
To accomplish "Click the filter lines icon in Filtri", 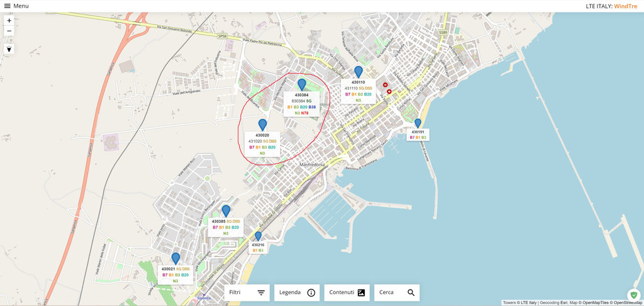I will tap(261, 292).
